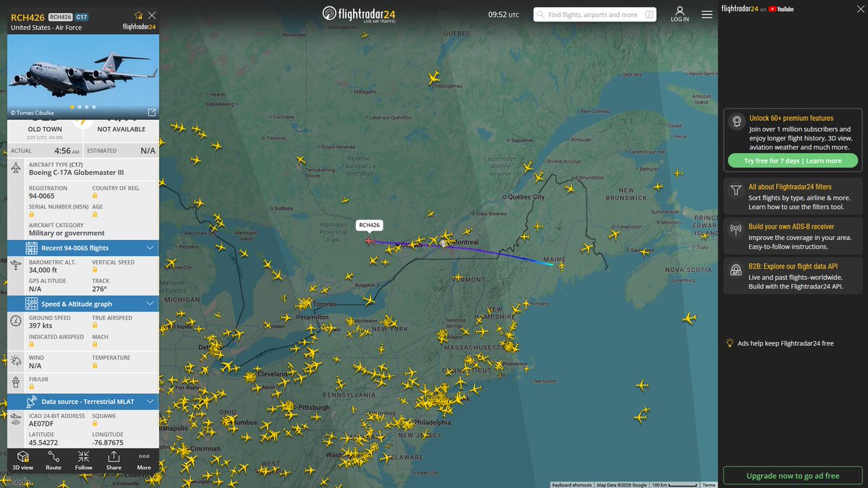868x488 pixels.
Task: Click the calendar icon beside Recent flights
Action: pyautogui.click(x=32, y=248)
